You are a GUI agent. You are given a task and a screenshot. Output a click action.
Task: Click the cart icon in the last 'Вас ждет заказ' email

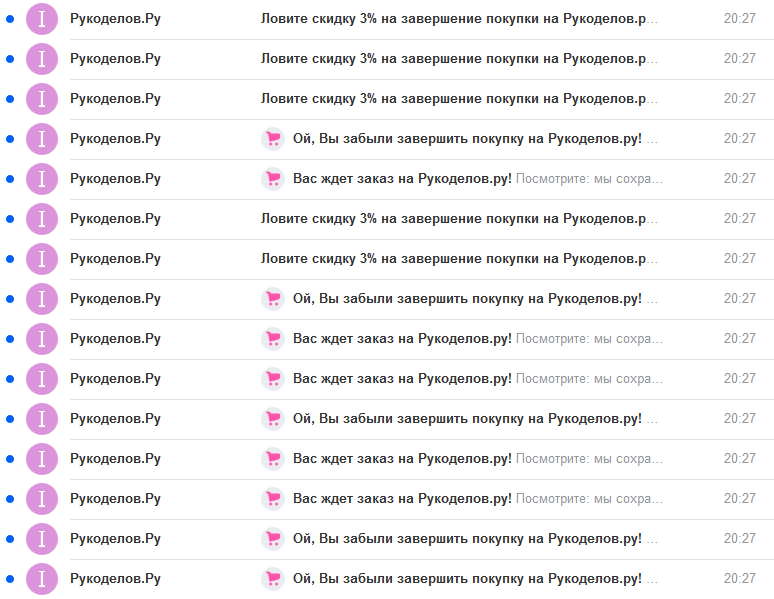pyautogui.click(x=273, y=499)
